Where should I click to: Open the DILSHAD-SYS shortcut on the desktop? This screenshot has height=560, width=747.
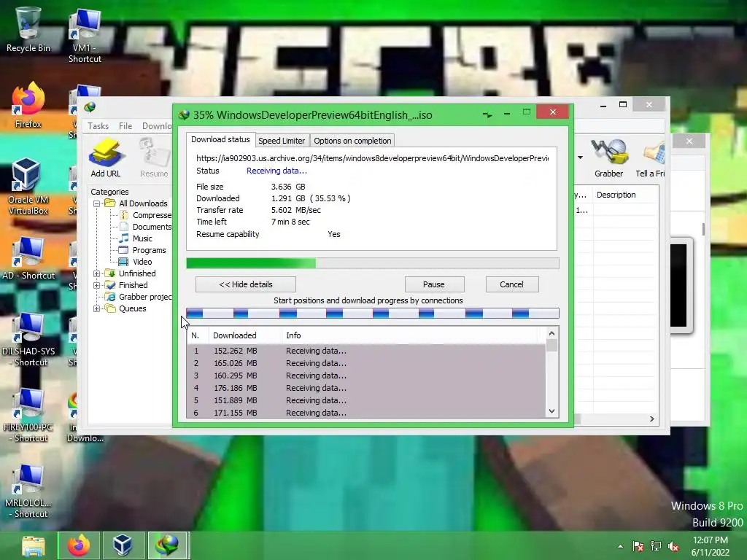click(28, 339)
